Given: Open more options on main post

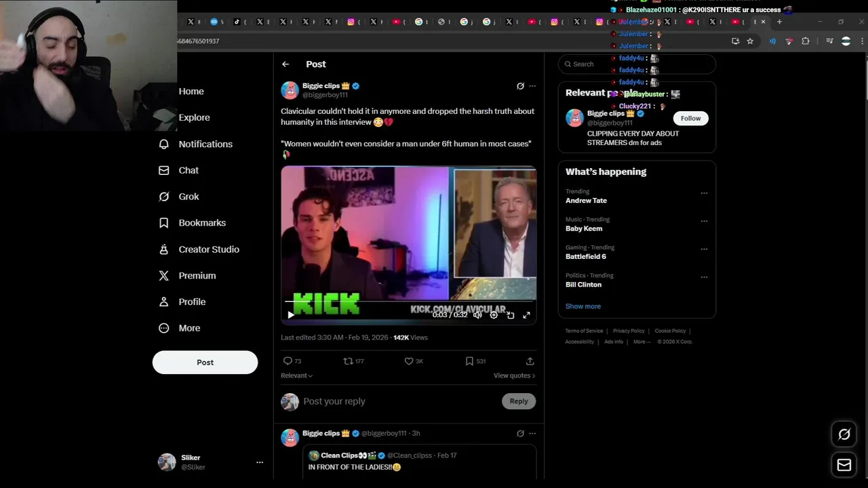Looking at the screenshot, I should point(532,86).
